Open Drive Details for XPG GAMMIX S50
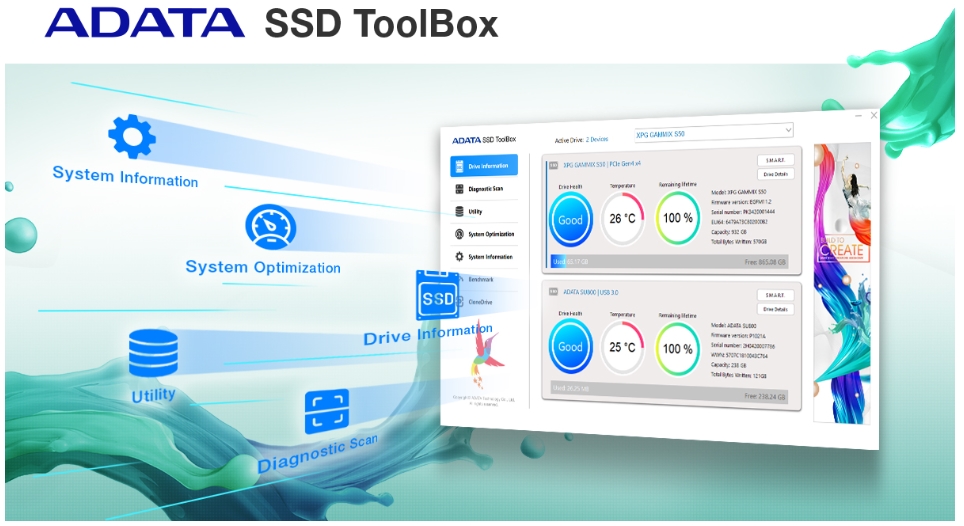This screenshot has height=526, width=964. click(x=775, y=174)
